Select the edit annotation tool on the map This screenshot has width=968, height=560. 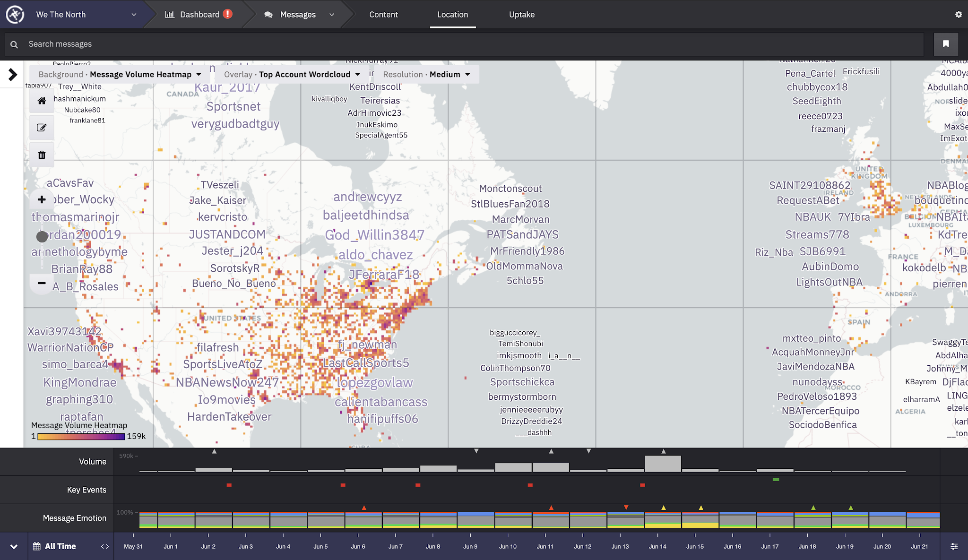42,127
